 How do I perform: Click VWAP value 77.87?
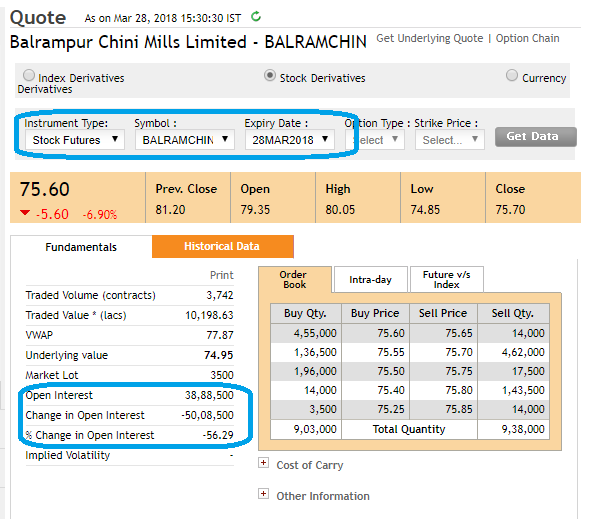[x=220, y=335]
